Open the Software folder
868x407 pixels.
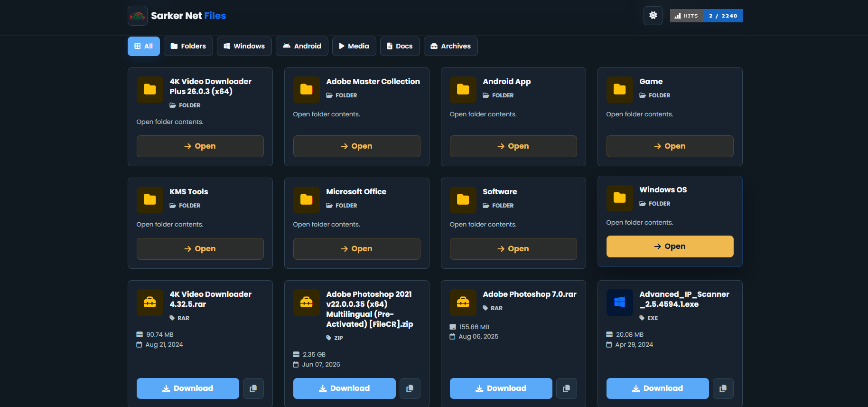point(513,249)
